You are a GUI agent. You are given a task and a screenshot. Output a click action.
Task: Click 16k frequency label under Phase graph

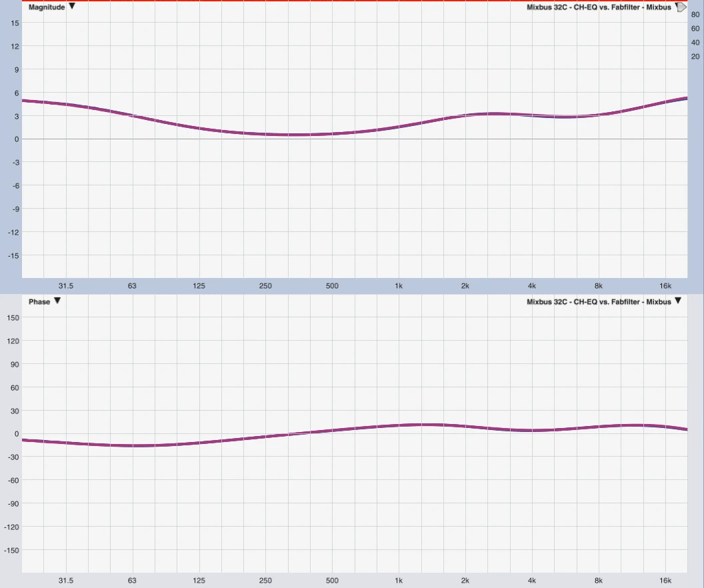[x=665, y=581]
